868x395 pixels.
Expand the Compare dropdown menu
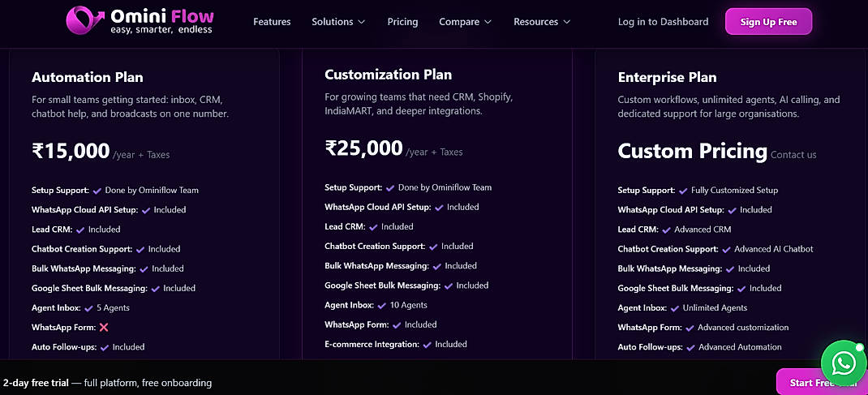click(465, 22)
